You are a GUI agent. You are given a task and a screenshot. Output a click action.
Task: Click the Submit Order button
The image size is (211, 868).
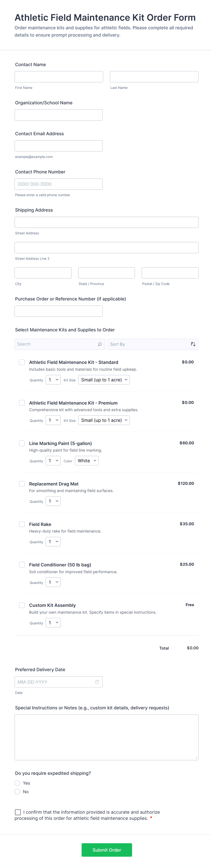coord(107,850)
